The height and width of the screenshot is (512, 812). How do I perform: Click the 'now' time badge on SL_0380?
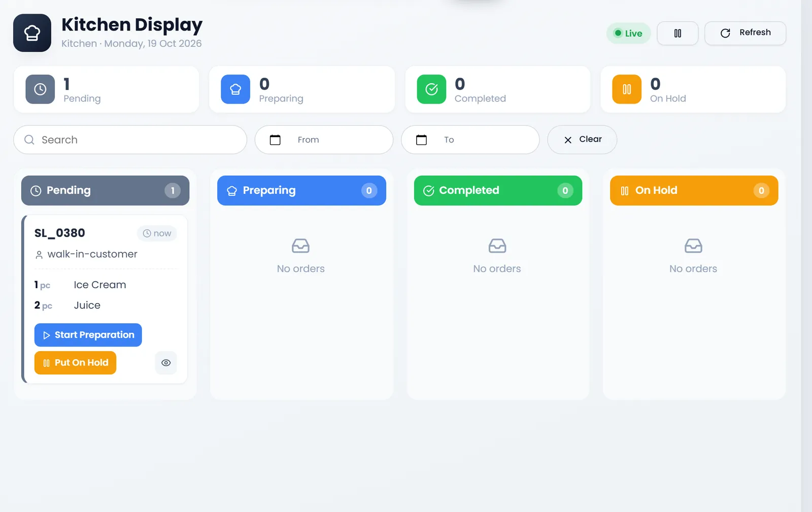click(x=157, y=233)
